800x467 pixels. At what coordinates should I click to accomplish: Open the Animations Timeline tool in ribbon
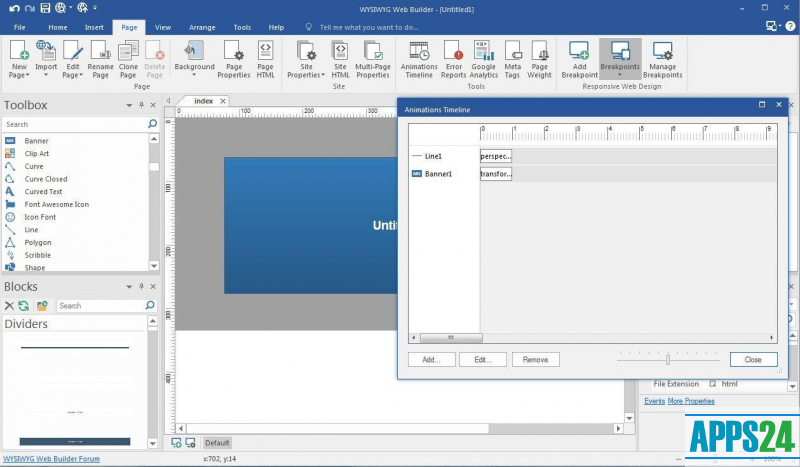click(x=419, y=58)
